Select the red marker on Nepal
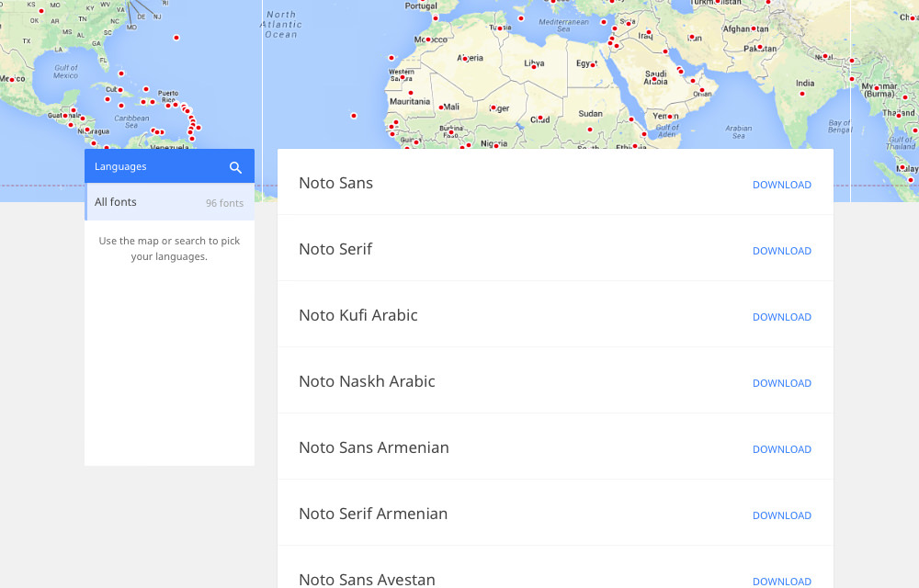The width and height of the screenshot is (919, 588). click(x=824, y=56)
